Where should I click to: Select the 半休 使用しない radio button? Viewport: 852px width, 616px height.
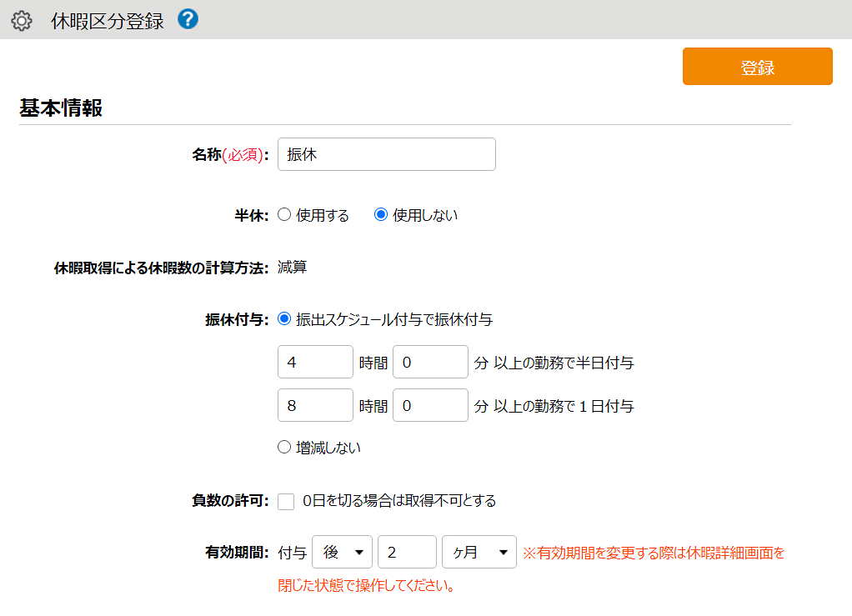coord(381,214)
